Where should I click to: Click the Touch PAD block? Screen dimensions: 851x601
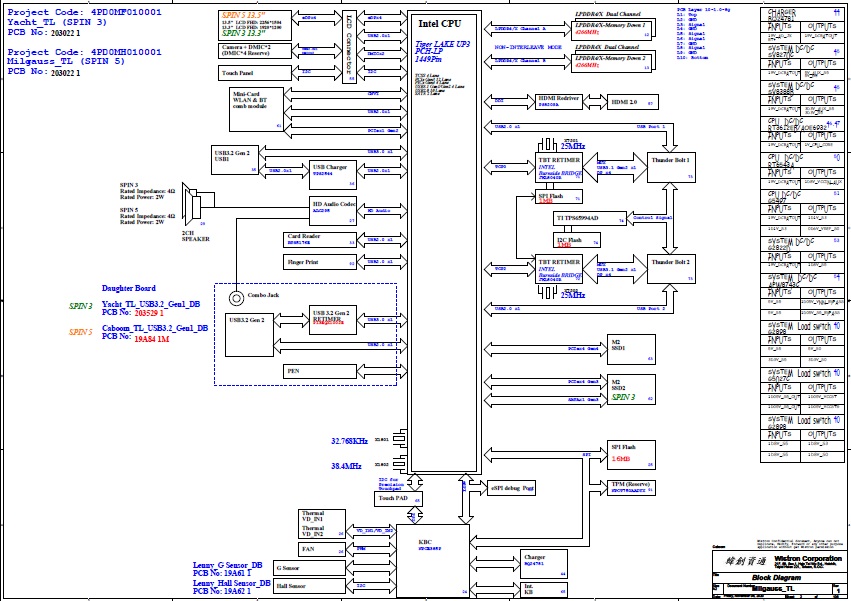(x=398, y=498)
